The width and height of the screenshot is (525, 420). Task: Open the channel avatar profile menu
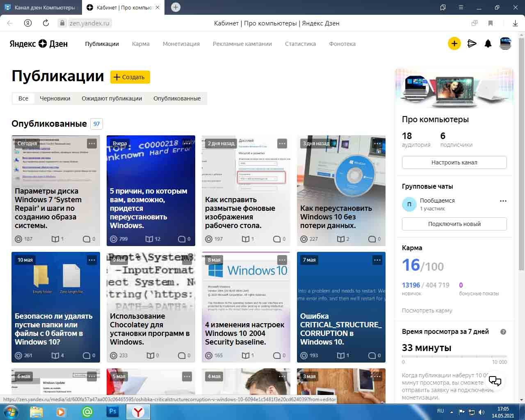tap(505, 43)
